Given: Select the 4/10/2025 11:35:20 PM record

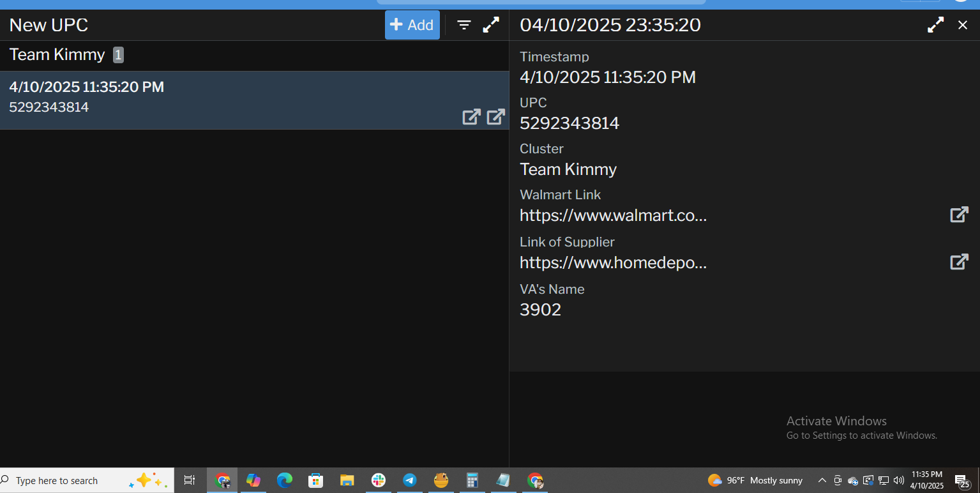Looking at the screenshot, I should 192,97.
